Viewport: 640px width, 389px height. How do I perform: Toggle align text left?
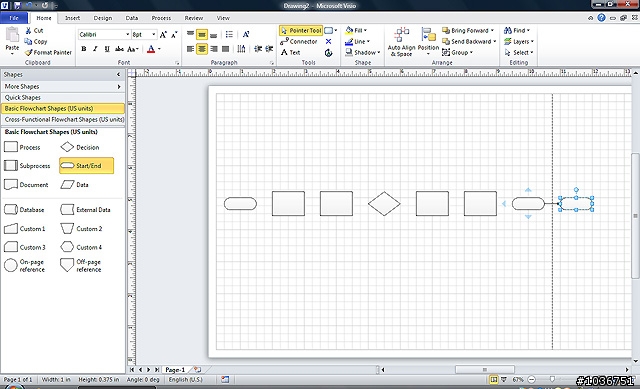tap(190, 49)
